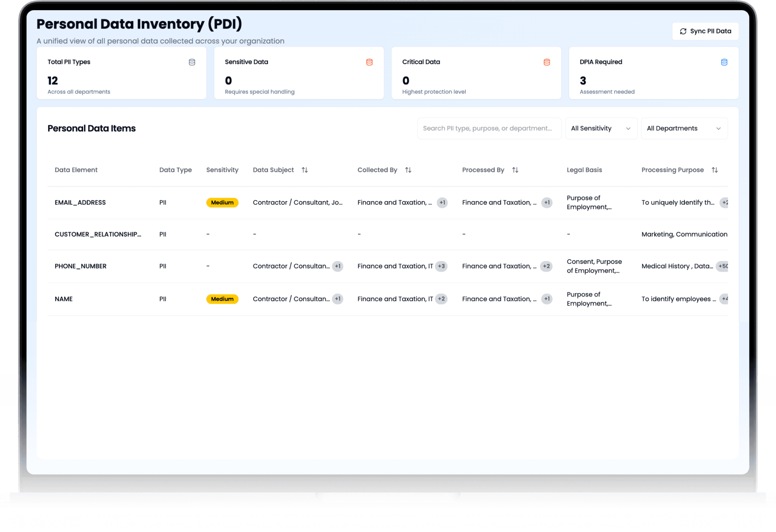This screenshot has height=532, width=776.
Task: Sort by Collected By column arrows
Action: (408, 170)
